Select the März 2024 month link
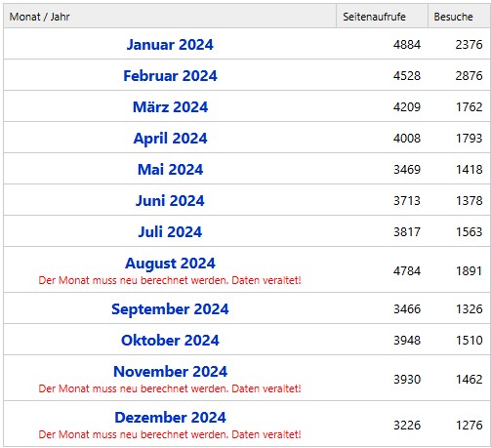Image resolution: width=491 pixels, height=448 pixels. click(x=170, y=106)
